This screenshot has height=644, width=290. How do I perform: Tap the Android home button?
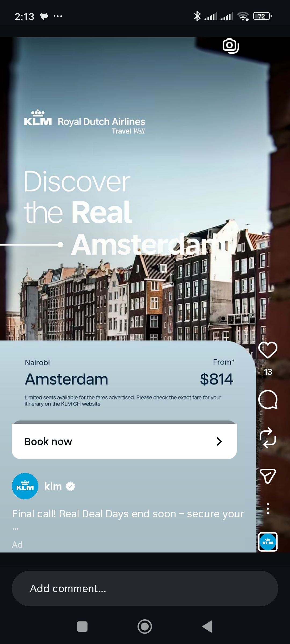click(x=145, y=627)
